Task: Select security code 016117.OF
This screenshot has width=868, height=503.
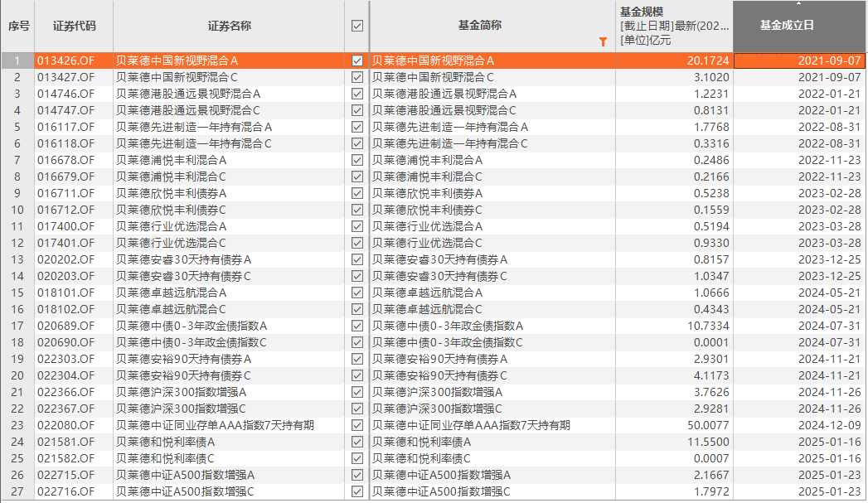Action: click(65, 128)
